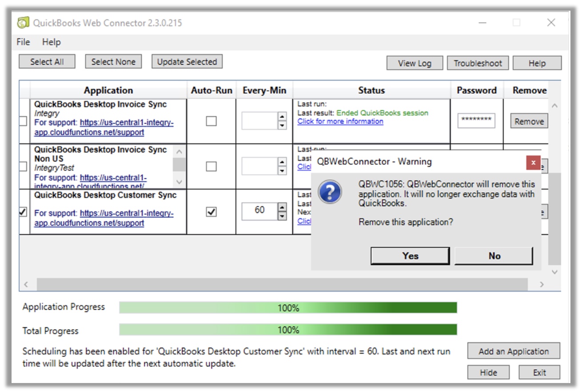Click 'Ended QuickBooks session' status text
582x392 pixels.
point(382,113)
